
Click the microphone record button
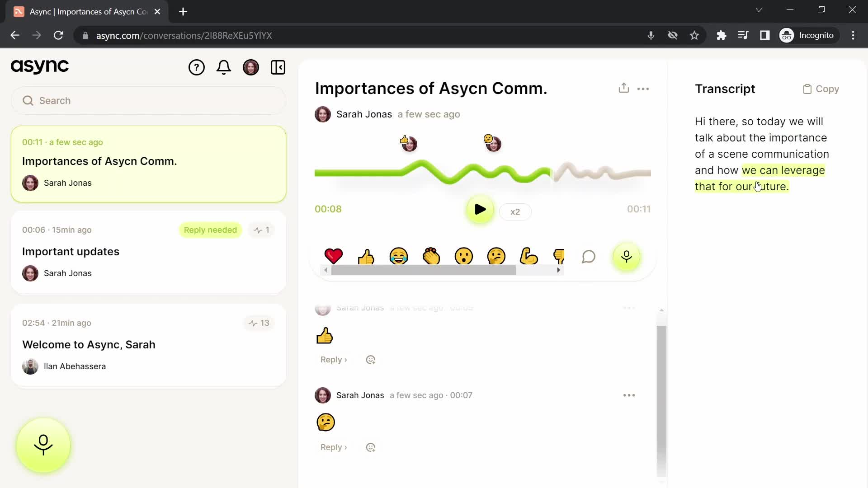click(43, 446)
